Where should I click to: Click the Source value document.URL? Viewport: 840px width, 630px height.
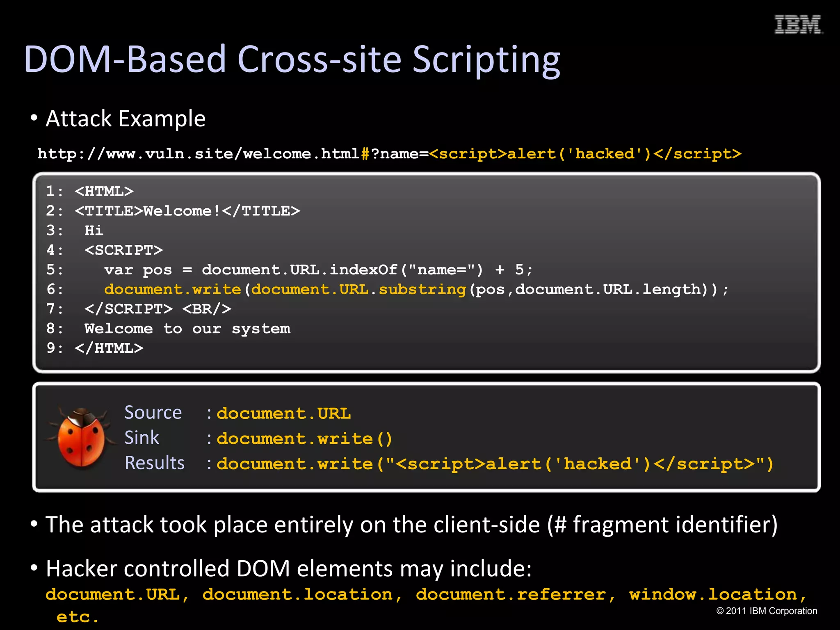click(284, 413)
